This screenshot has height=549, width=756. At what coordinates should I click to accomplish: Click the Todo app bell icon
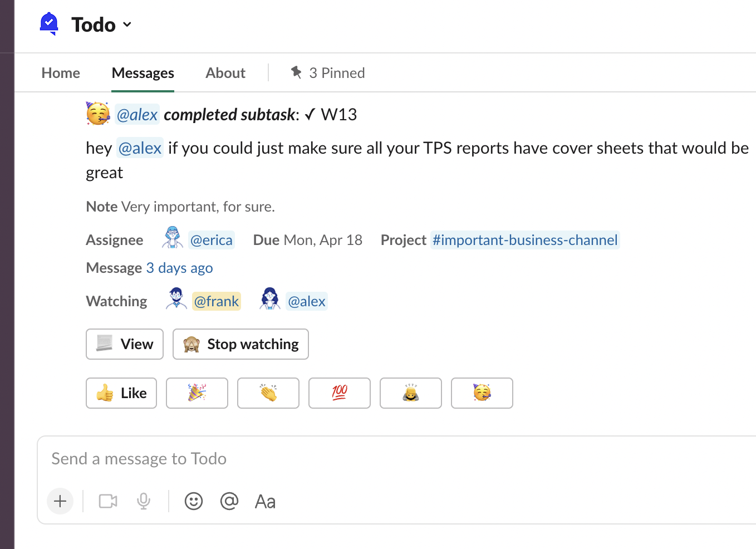pos(50,24)
